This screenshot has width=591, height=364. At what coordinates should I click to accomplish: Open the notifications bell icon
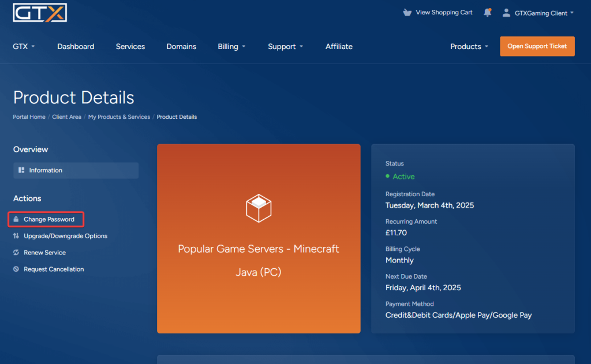click(x=487, y=13)
